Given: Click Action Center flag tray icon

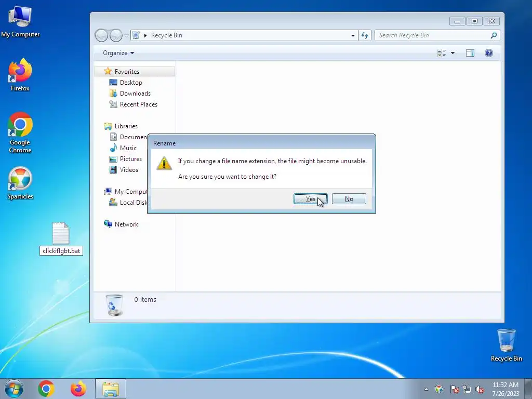Looking at the screenshot, I should 454,389.
